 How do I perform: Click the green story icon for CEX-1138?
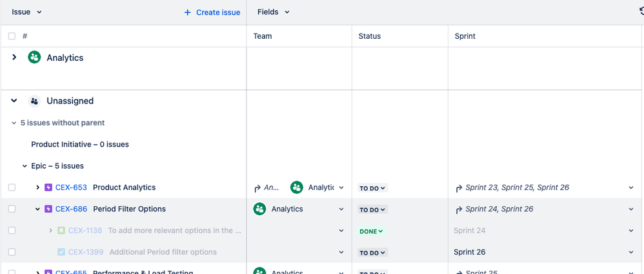(61, 231)
